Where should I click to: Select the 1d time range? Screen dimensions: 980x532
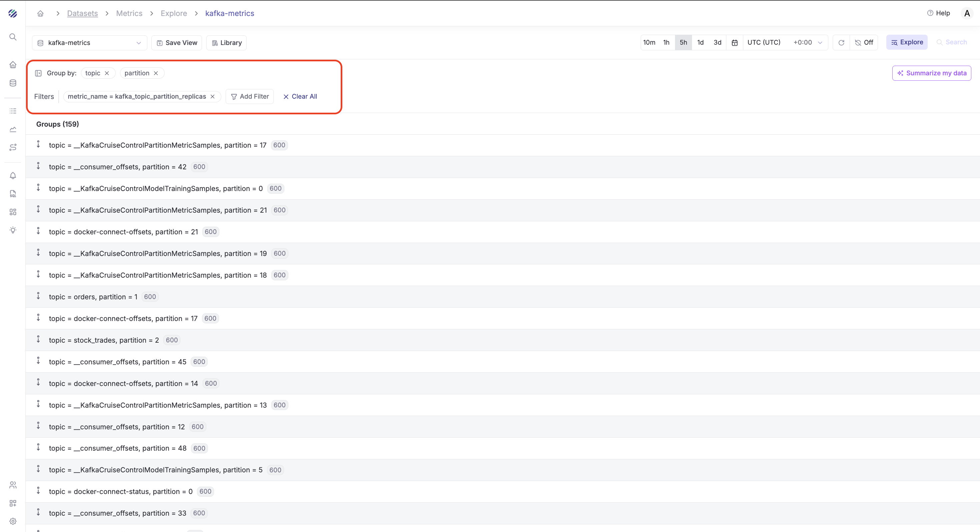pyautogui.click(x=700, y=42)
